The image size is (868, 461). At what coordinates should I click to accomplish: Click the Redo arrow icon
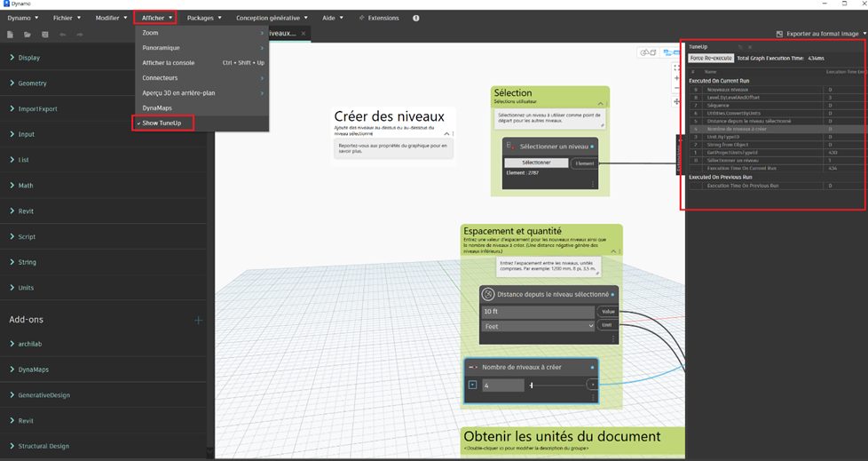pos(80,35)
